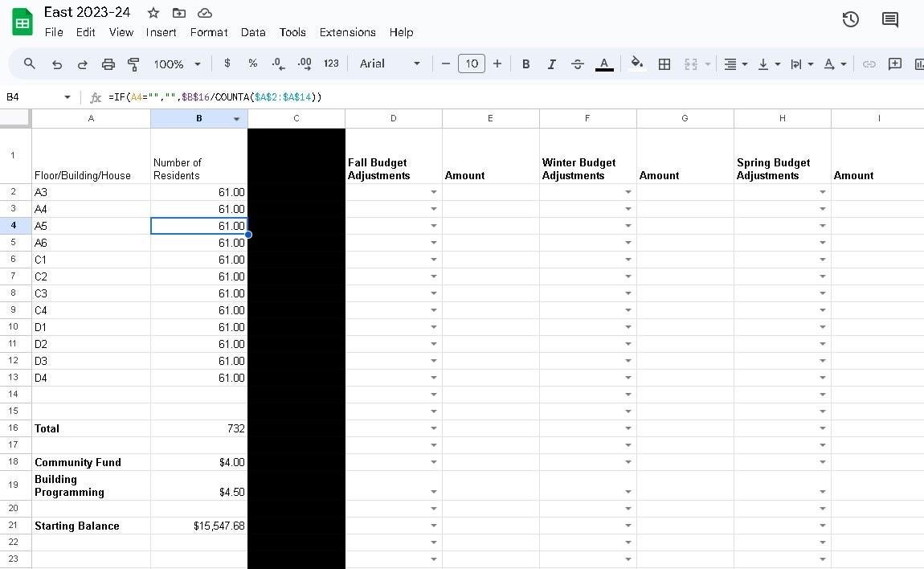The width and height of the screenshot is (924, 569).
Task: Open the font dropdown showing Arial
Action: coord(390,63)
